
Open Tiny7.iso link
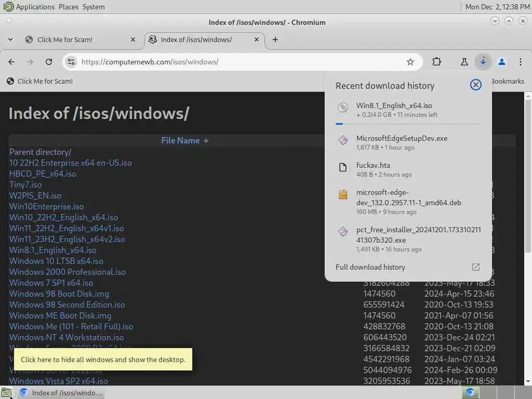[25, 184]
